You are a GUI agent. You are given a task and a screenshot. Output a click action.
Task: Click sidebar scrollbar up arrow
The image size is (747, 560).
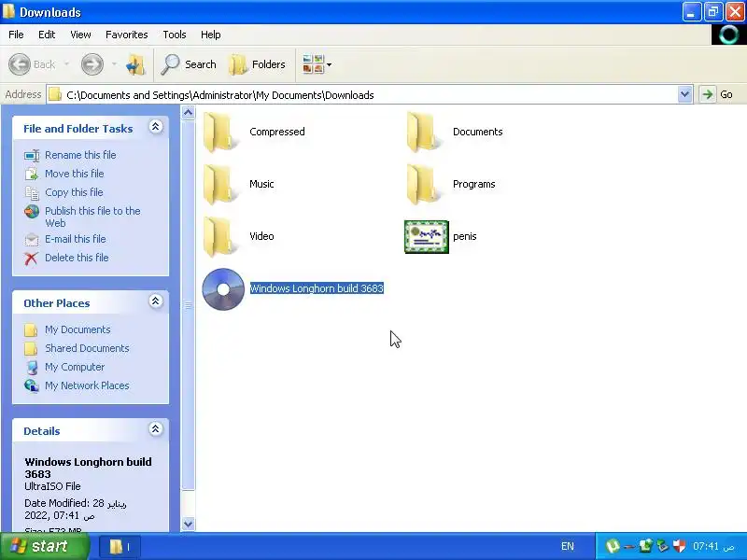click(x=189, y=113)
